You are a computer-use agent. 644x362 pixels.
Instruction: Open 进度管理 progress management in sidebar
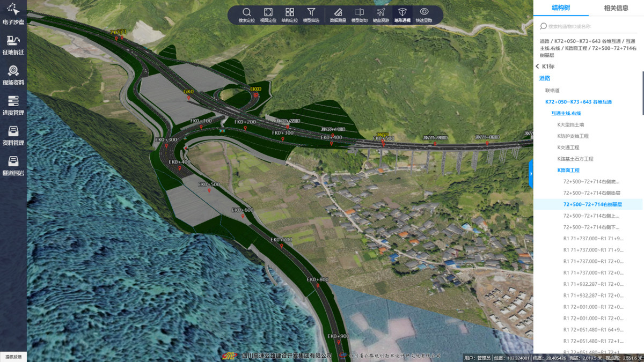(13, 105)
